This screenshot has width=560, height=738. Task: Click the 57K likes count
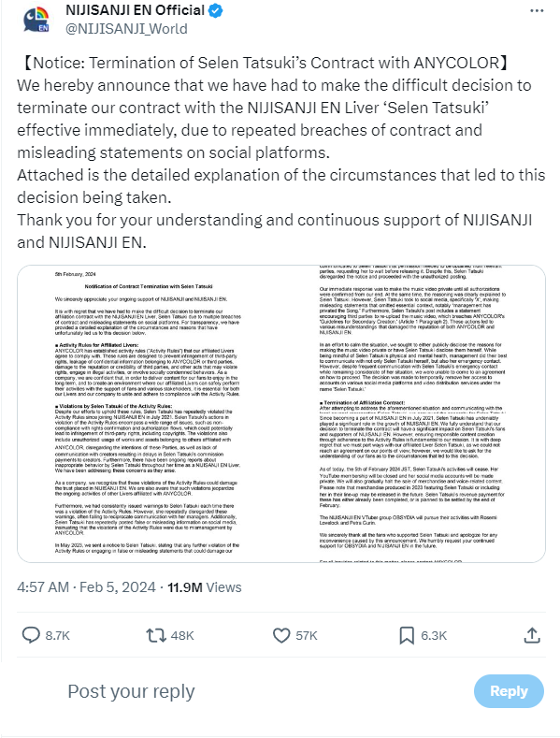[307, 636]
